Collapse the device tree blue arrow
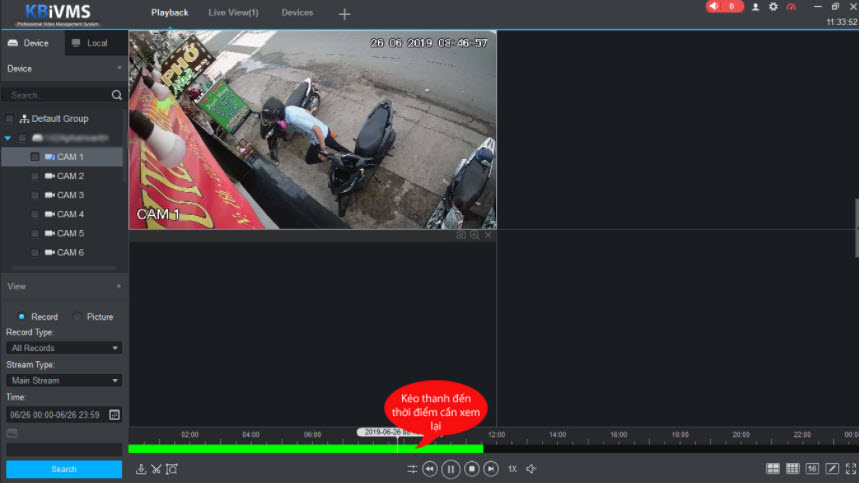Image resolution: width=859 pixels, height=483 pixels. coord(8,138)
